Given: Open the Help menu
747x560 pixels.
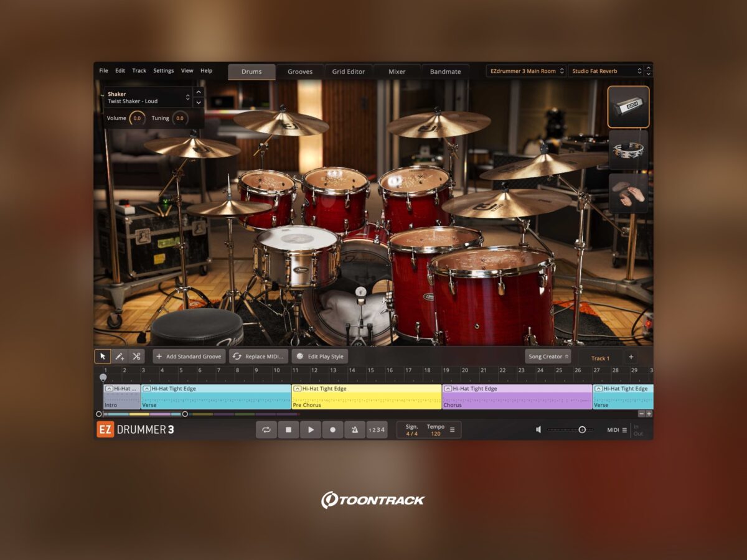Looking at the screenshot, I should [x=206, y=71].
